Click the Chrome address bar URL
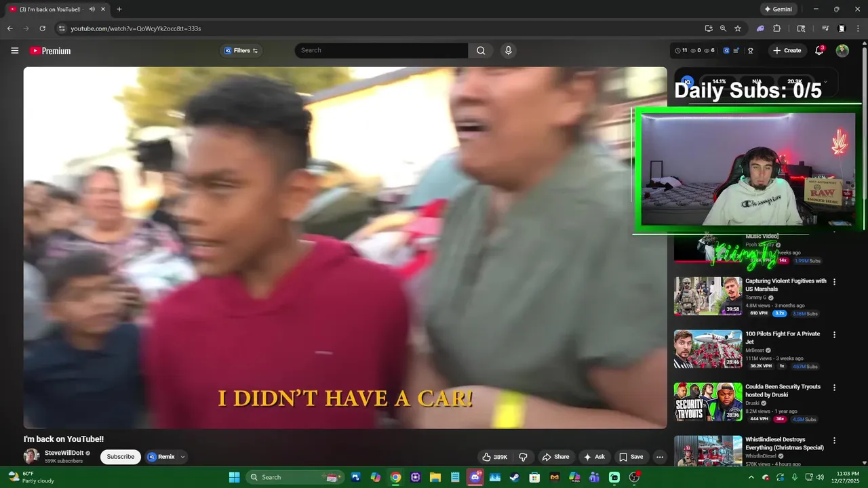 pyautogui.click(x=136, y=28)
